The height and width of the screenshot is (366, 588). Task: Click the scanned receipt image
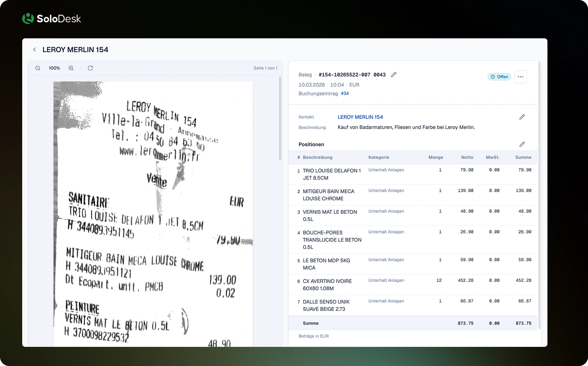[153, 214]
